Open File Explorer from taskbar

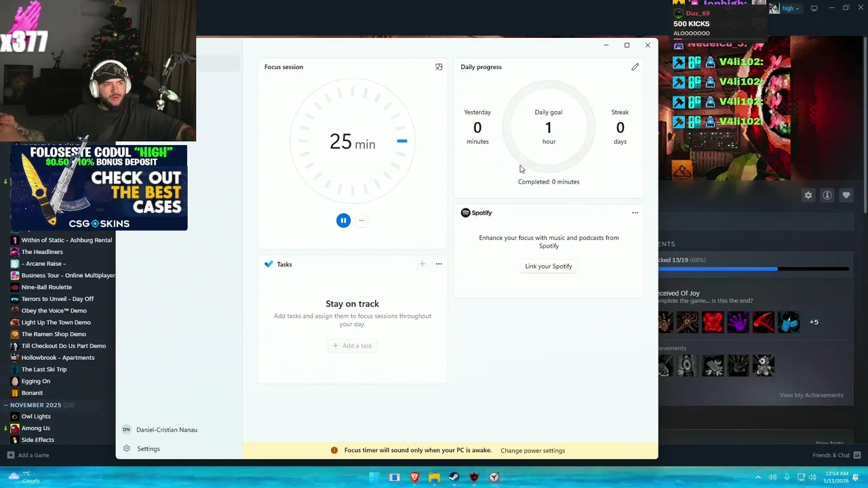(434, 477)
